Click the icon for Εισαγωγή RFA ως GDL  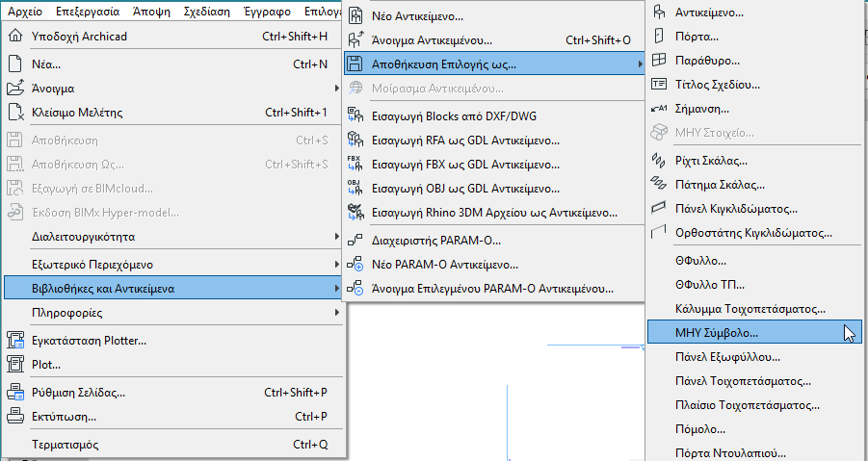click(x=355, y=141)
